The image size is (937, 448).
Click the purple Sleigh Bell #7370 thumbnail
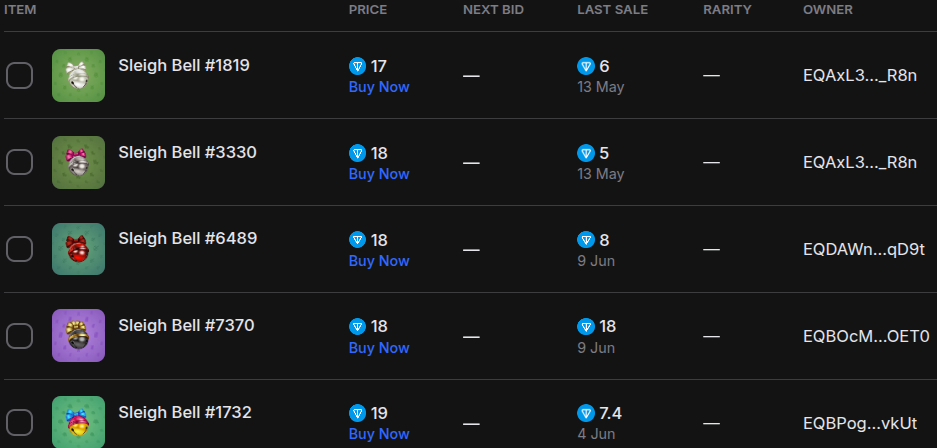(x=78, y=336)
